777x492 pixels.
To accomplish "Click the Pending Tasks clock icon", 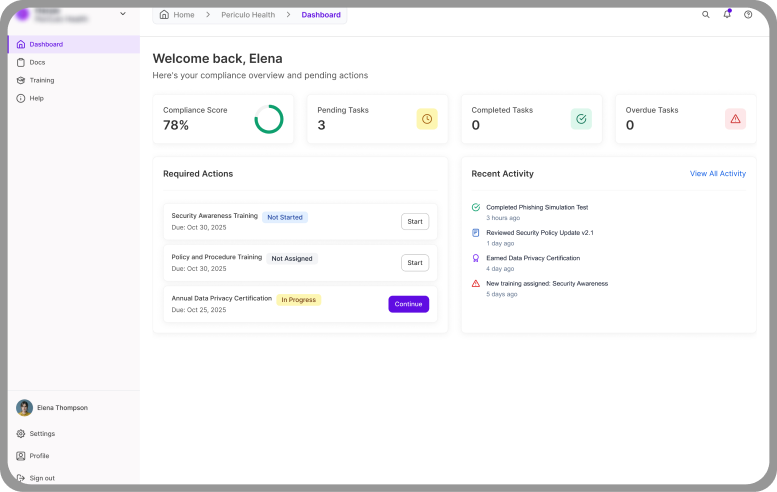I will point(427,119).
